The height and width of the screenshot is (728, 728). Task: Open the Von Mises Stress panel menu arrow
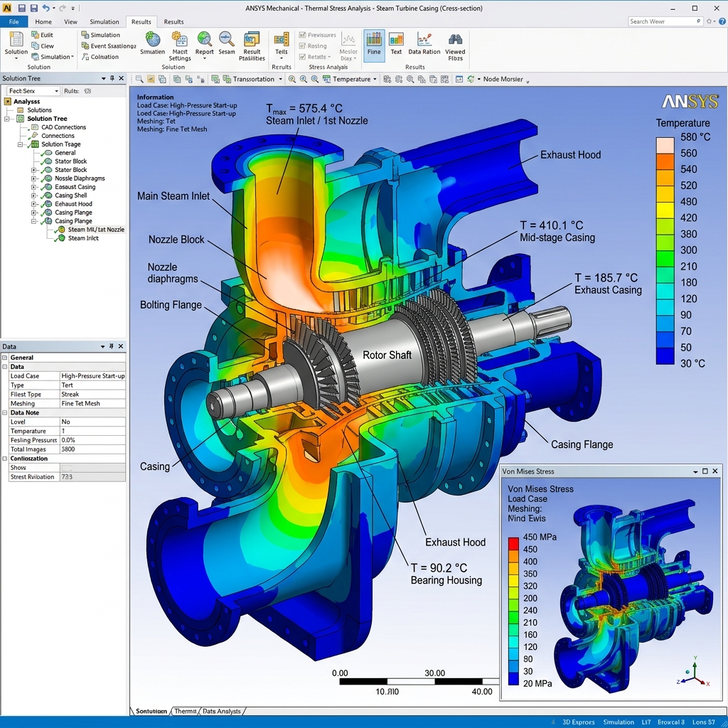click(695, 472)
